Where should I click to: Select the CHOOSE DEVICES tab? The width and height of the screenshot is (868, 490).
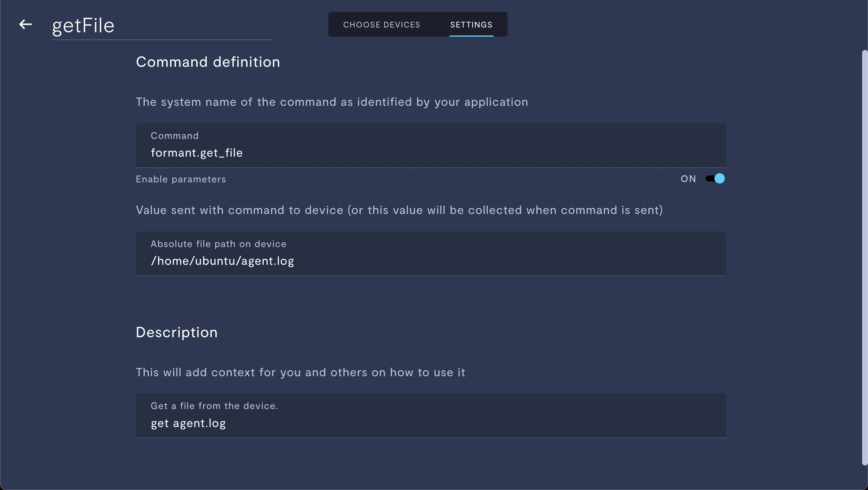click(381, 25)
